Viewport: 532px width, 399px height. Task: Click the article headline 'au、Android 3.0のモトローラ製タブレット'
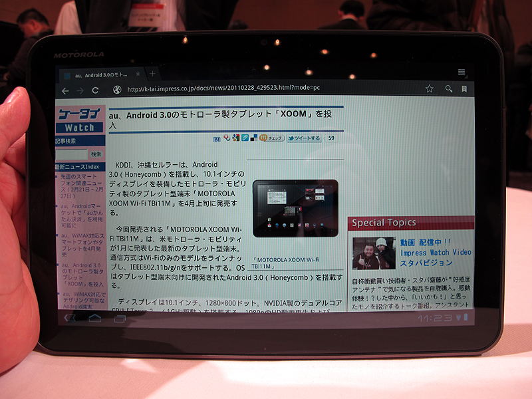coord(220,119)
